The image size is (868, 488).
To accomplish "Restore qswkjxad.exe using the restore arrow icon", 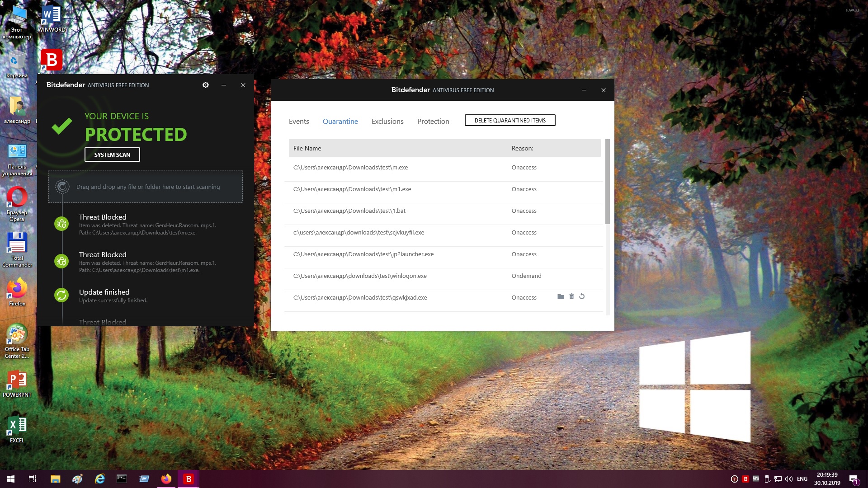I will (x=582, y=296).
